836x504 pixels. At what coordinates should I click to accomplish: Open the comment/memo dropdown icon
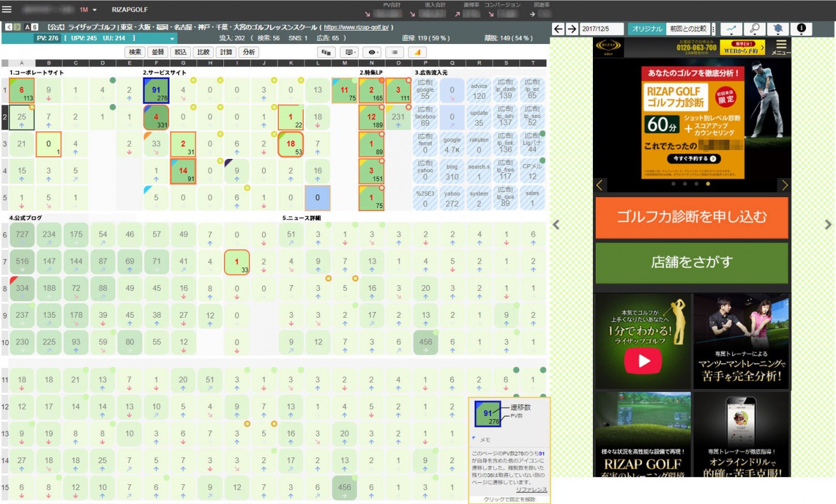[x=349, y=52]
